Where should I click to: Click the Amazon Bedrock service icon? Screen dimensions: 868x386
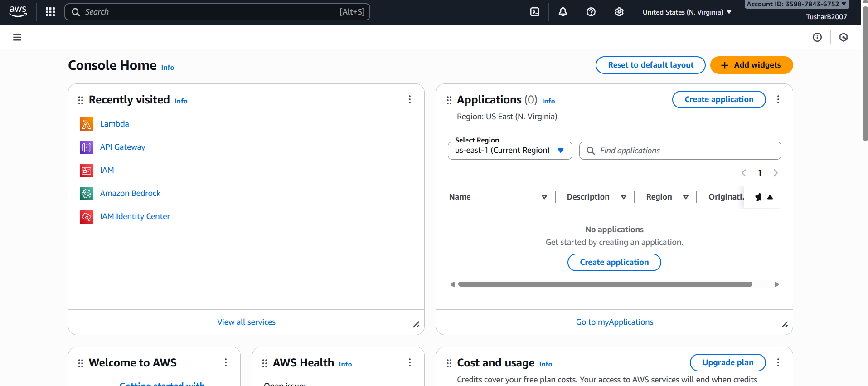click(87, 193)
